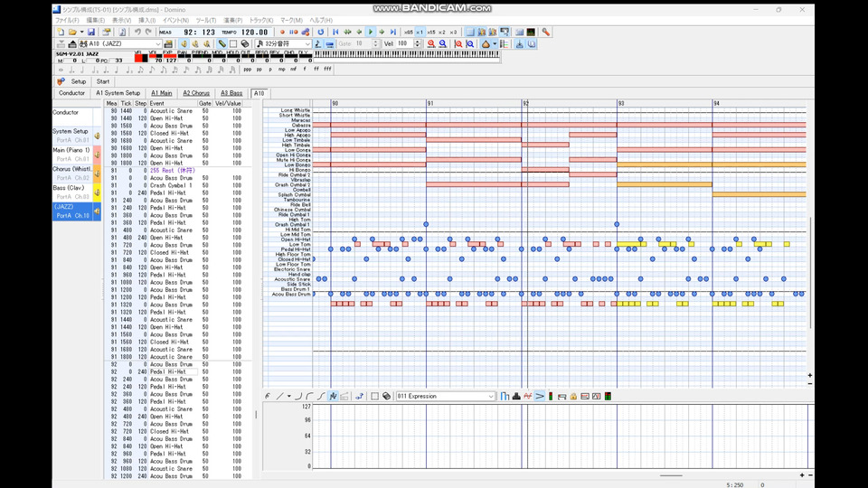Switch to the A2 Chorus tab
This screenshot has height=488, width=868.
(196, 93)
